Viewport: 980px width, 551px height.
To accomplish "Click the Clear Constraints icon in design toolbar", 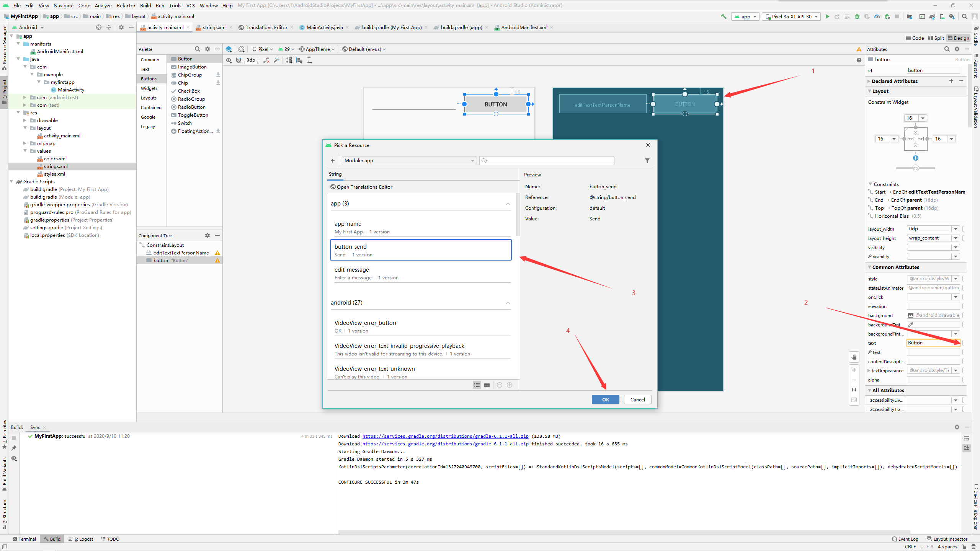I will point(266,60).
